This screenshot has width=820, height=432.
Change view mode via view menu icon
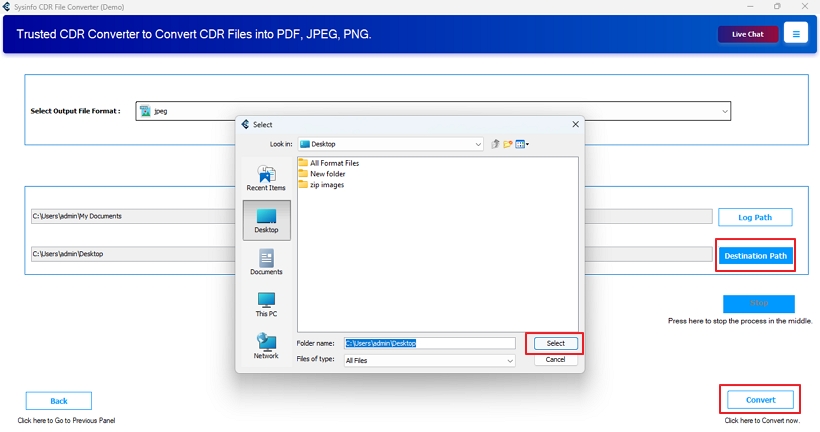click(521, 144)
